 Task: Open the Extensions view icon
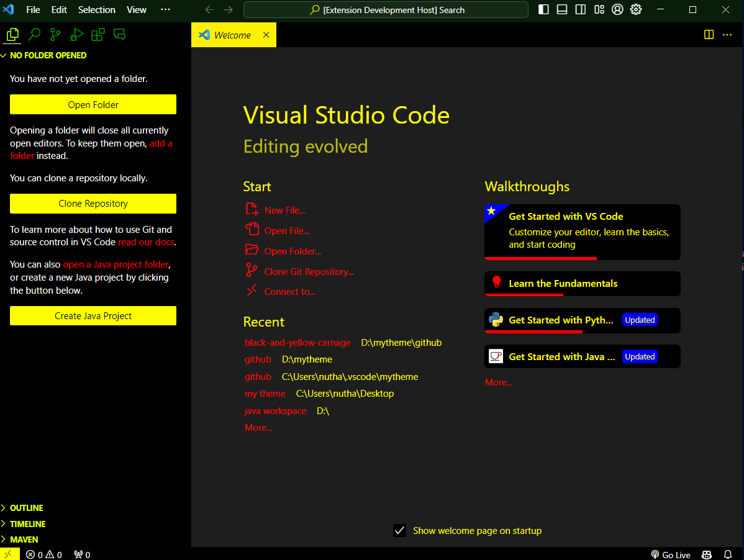click(x=98, y=35)
